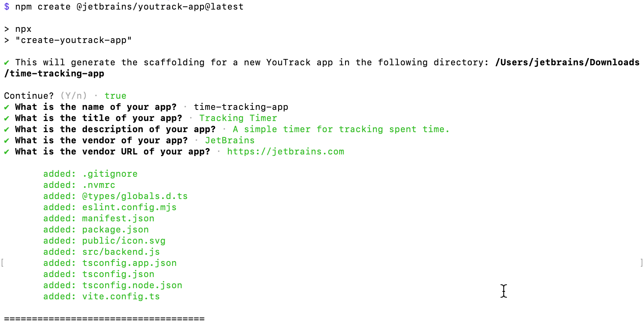Click the 'true' answer after Continue?
The height and width of the screenshot is (328, 644).
[115, 96]
